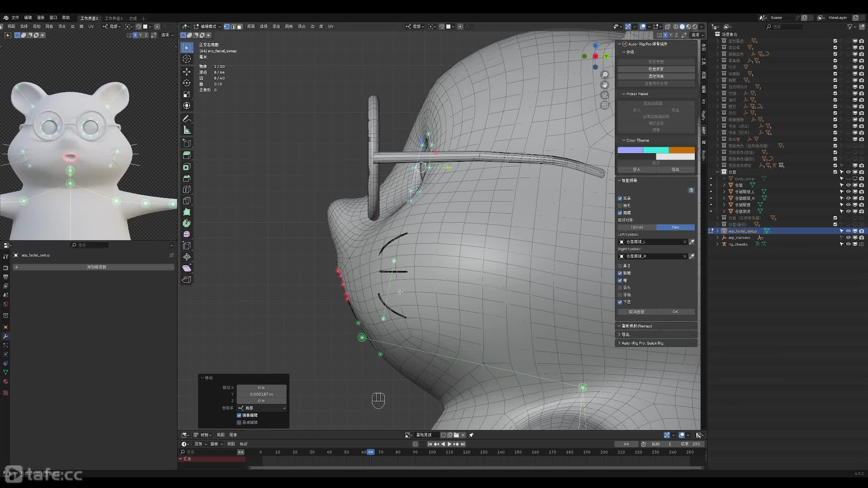Uncheck the 下巴 (chin) checkbox
Viewport: 868px width, 488px height.
tap(620, 302)
